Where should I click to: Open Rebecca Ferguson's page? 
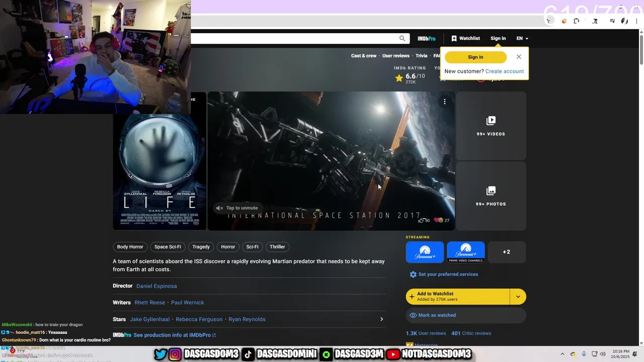point(199,319)
